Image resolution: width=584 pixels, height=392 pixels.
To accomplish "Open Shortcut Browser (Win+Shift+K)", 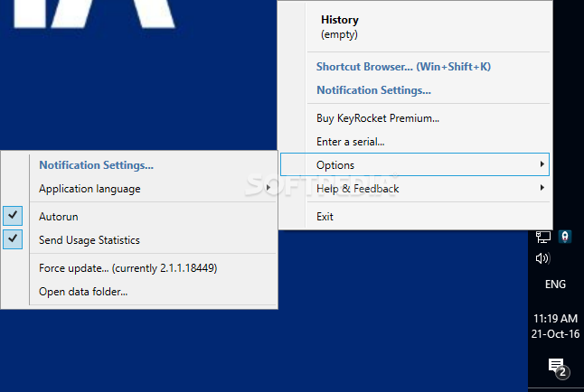I will 403,67.
